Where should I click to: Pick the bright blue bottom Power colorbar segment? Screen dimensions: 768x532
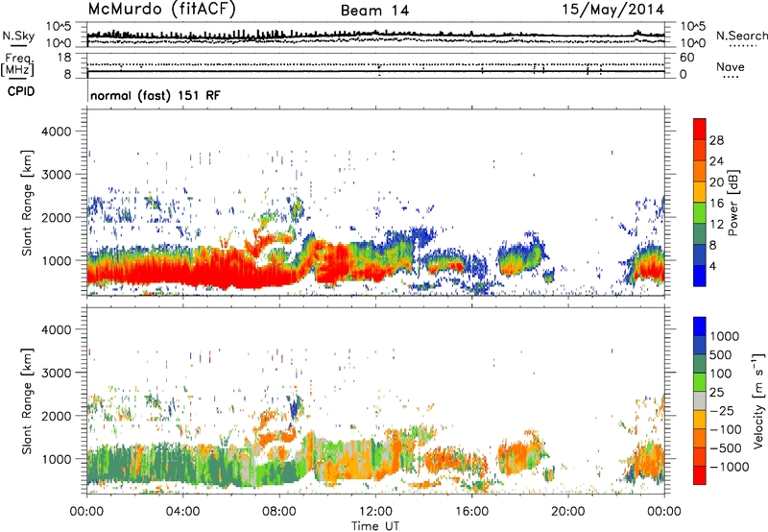700,276
